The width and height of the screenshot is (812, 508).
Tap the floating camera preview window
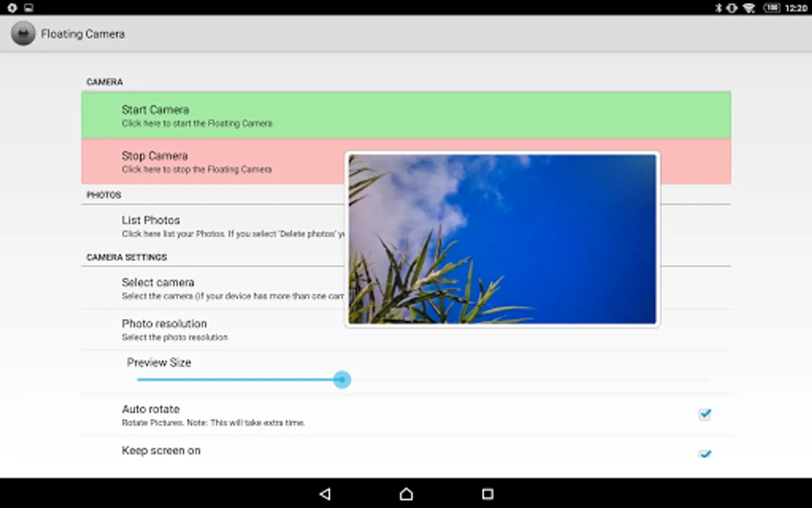coord(502,239)
